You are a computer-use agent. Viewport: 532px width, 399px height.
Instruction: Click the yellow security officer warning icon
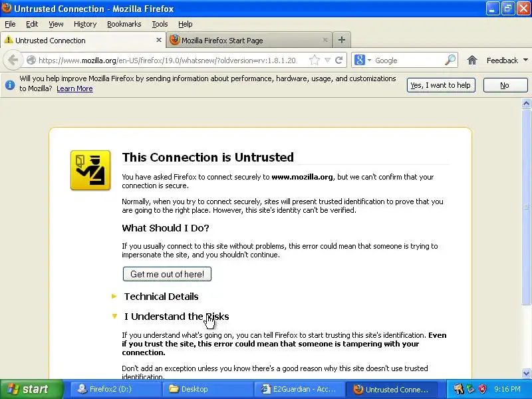point(90,170)
